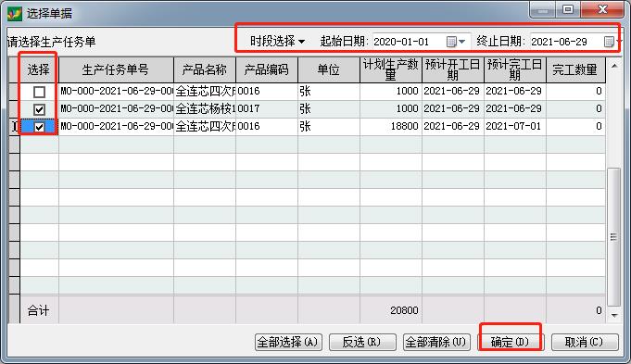
Task: Click the 预计开工日期 column header
Action: click(452, 69)
